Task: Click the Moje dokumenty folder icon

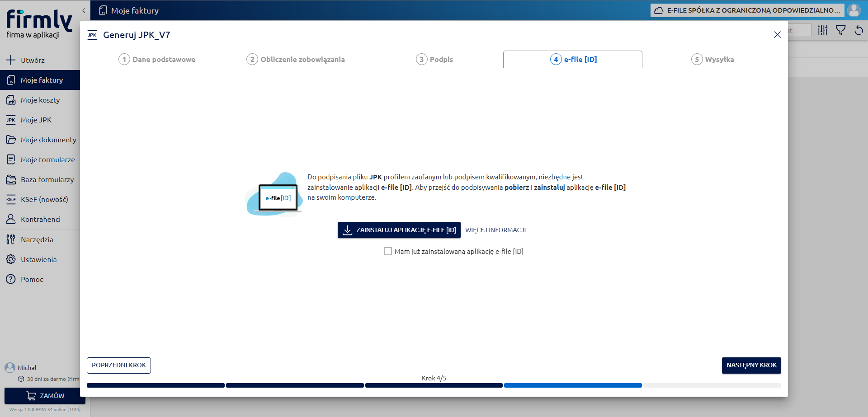Action: click(11, 140)
